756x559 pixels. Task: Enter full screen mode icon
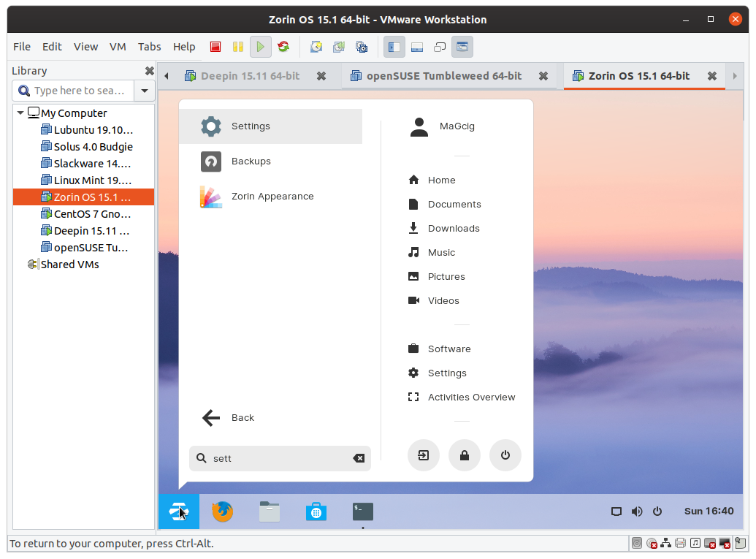[x=440, y=47]
